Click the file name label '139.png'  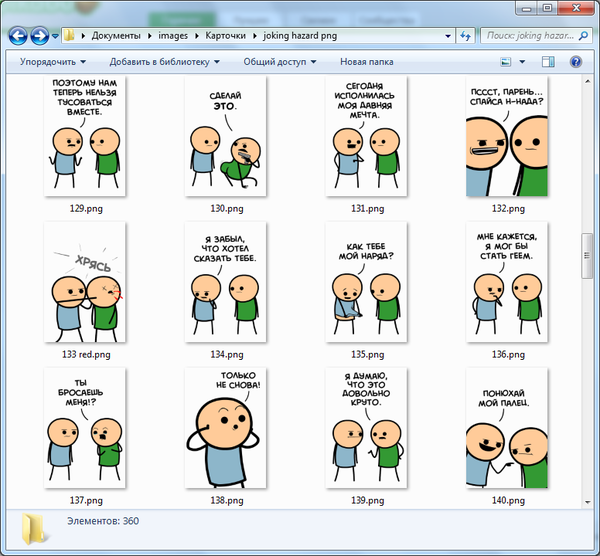368,500
